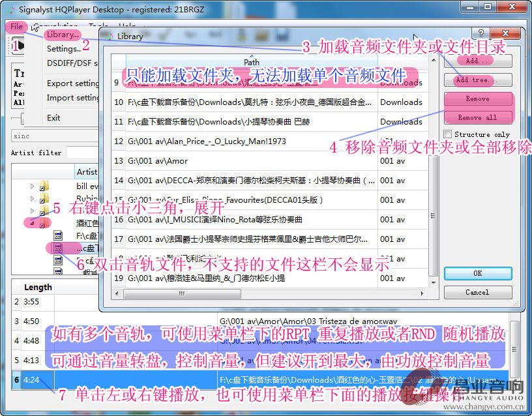Click the Library dialog title icon
This screenshot has width=532, height=416.
point(110,37)
